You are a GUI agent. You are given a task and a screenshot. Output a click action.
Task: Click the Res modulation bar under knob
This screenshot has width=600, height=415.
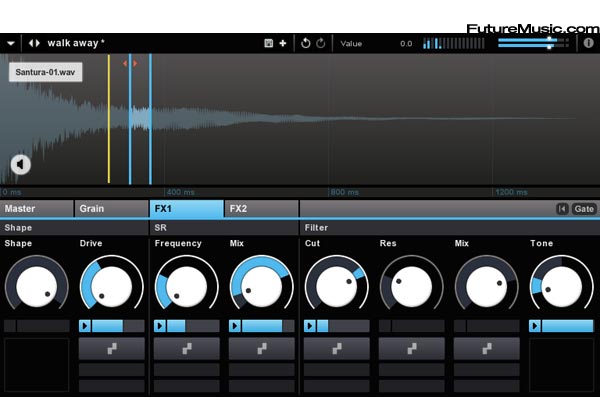[x=412, y=326]
